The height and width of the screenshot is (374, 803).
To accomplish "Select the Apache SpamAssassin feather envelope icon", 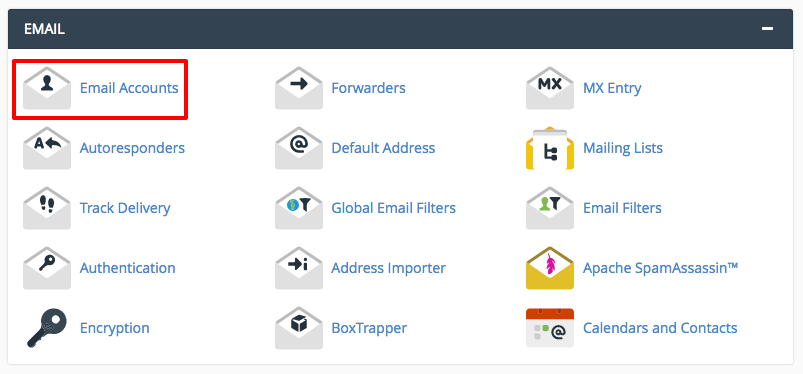I will (x=550, y=268).
